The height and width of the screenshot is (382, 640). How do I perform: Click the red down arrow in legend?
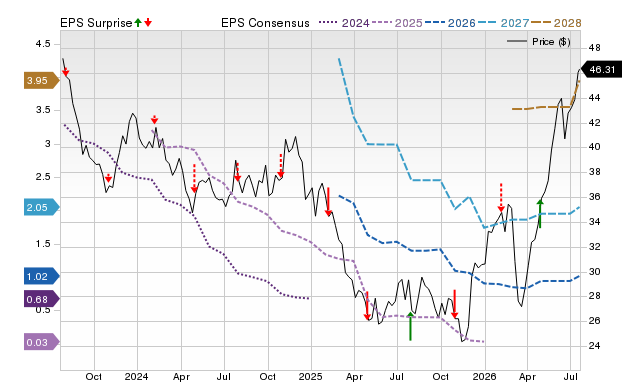(148, 23)
